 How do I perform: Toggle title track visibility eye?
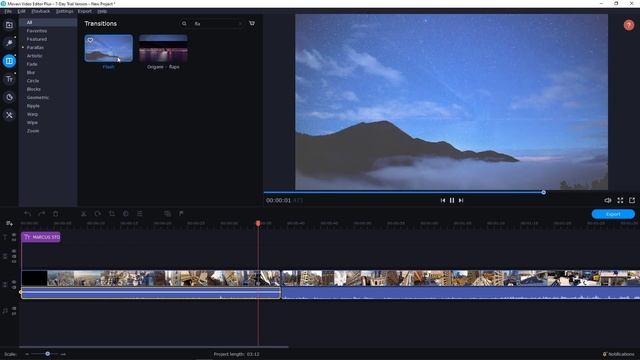[14, 235]
